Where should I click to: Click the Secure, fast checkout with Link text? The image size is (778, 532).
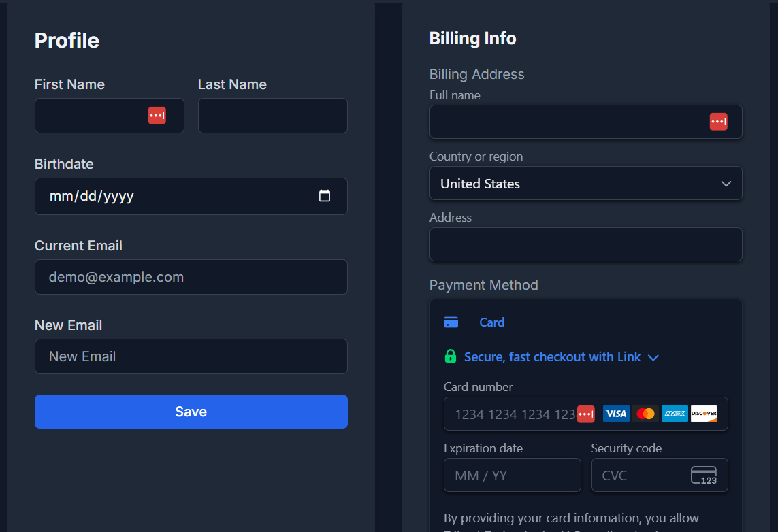coord(552,357)
